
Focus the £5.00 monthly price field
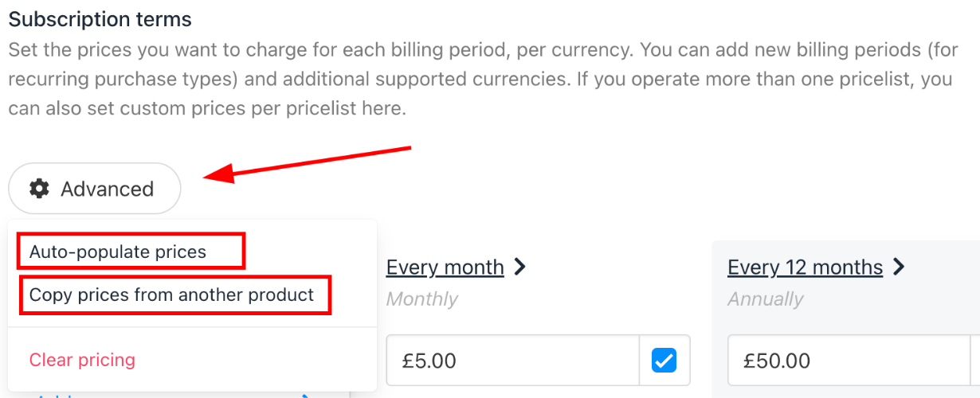(513, 361)
